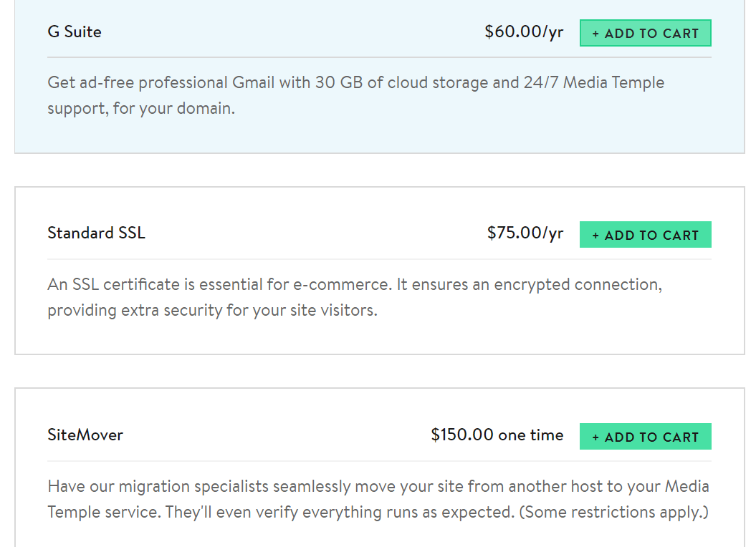Click the SiteMover product title
The width and height of the screenshot is (756, 547).
[x=85, y=435]
